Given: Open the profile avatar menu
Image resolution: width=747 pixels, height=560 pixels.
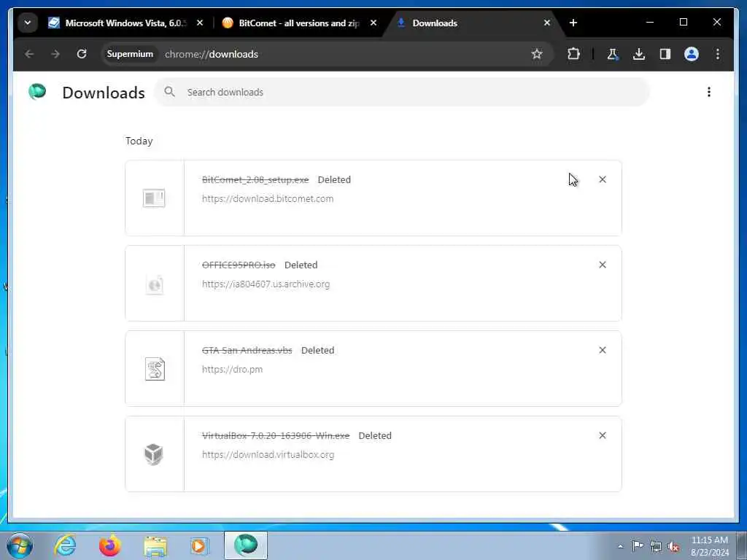Looking at the screenshot, I should [692, 54].
